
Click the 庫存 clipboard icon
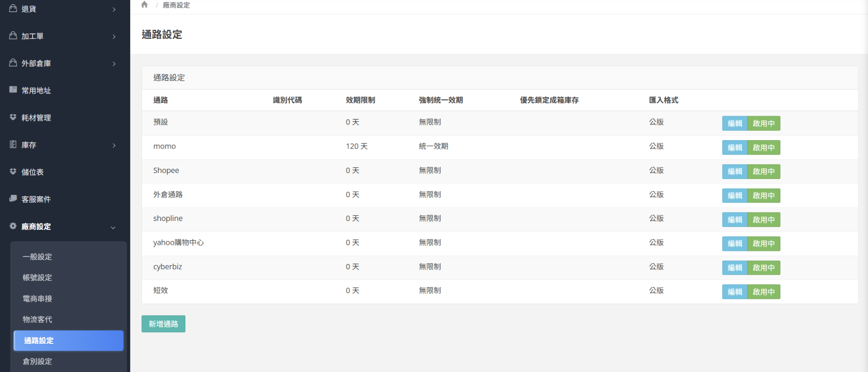pyautogui.click(x=13, y=145)
